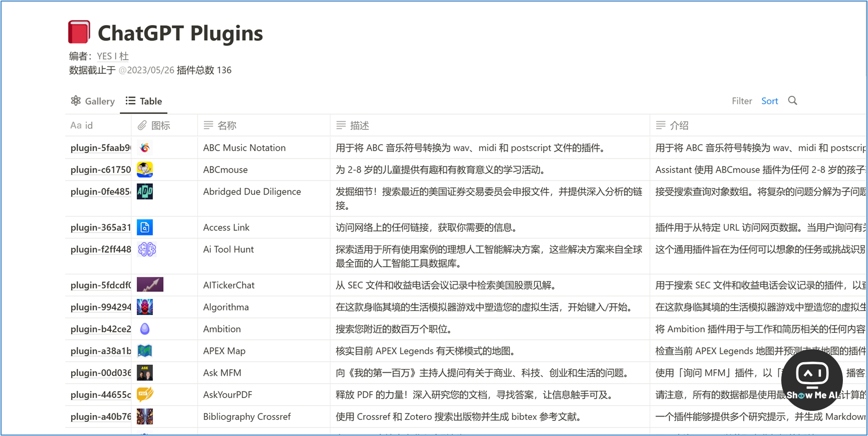Open the page plugin-00d036

pyautogui.click(x=100, y=373)
